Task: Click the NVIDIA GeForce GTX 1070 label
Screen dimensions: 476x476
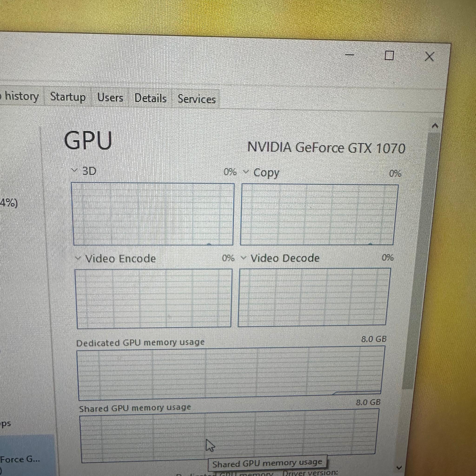Action: coord(326,148)
